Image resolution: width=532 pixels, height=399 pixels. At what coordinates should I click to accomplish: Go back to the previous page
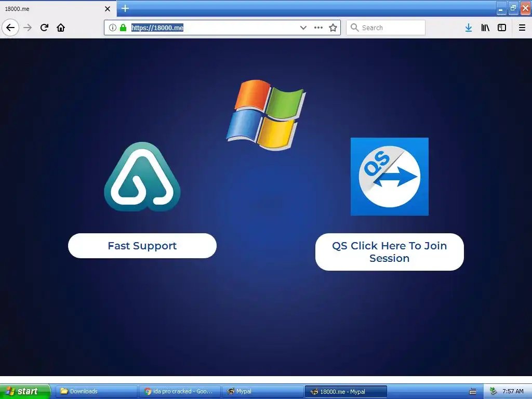(10, 28)
